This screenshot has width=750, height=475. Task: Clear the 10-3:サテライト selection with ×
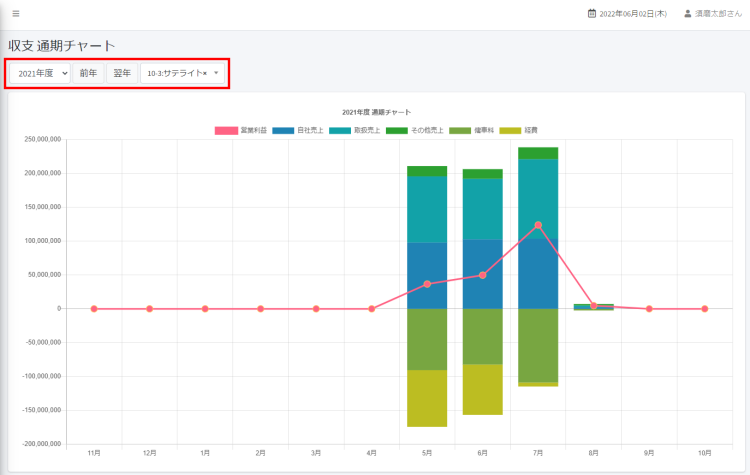(205, 74)
